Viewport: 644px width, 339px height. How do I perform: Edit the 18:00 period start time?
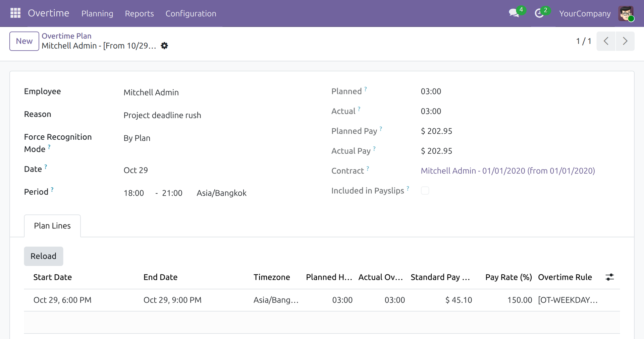pyautogui.click(x=134, y=193)
